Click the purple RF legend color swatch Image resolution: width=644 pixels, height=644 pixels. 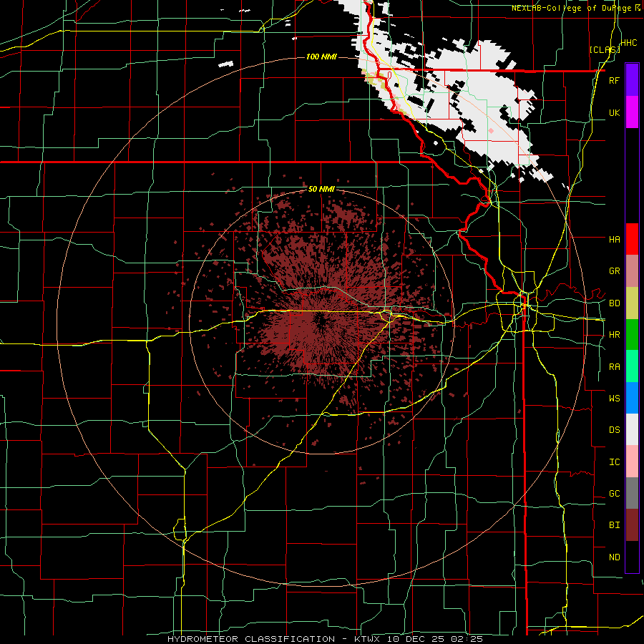pos(632,80)
